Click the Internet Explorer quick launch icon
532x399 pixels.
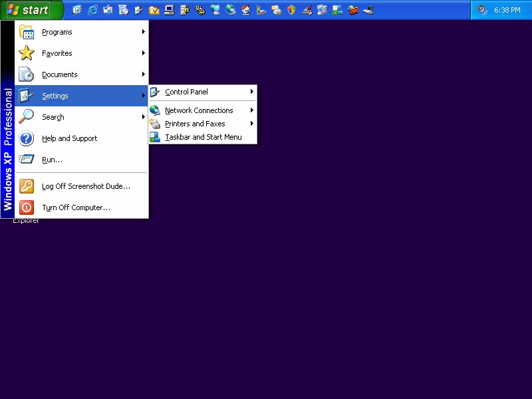(x=92, y=10)
